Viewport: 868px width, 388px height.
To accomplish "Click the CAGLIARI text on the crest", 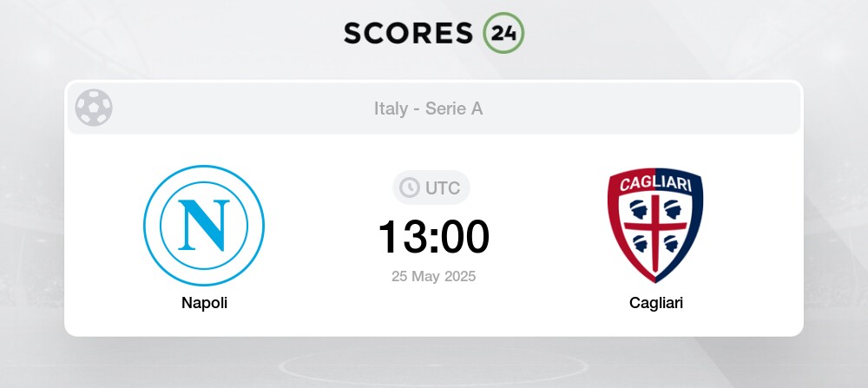I will pyautogui.click(x=655, y=183).
